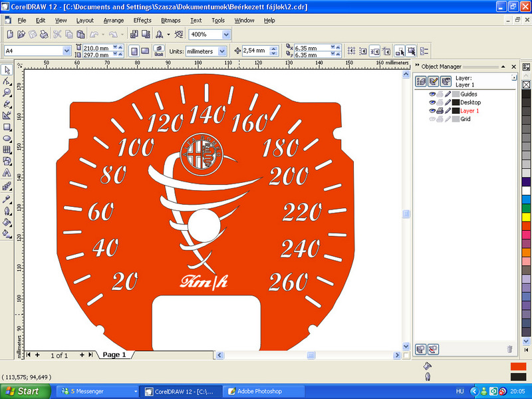532x399 pixels.
Task: Select the Ellipse tool
Action: [7, 138]
